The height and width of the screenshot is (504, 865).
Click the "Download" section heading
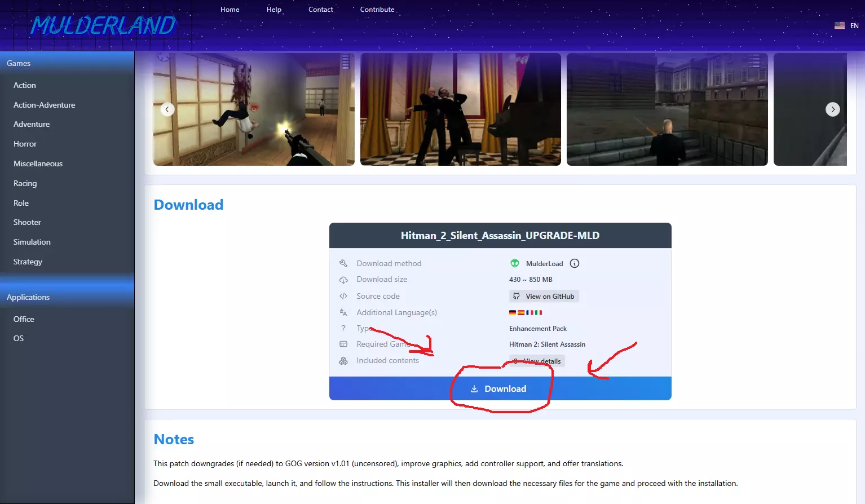188,205
